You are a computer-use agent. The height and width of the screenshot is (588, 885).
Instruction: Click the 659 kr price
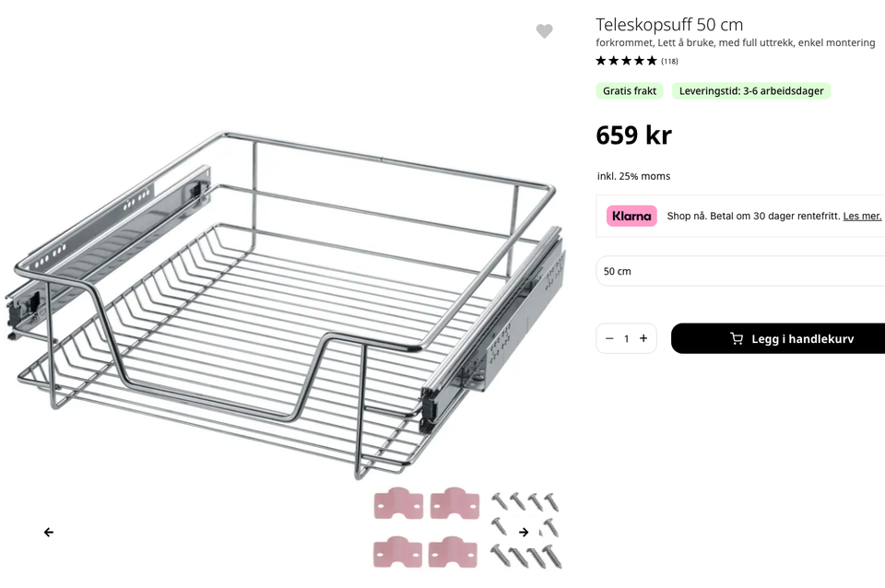(x=633, y=135)
